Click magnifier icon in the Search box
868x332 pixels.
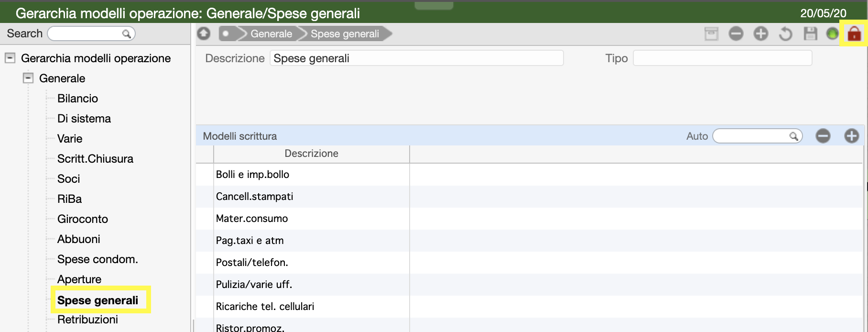(126, 33)
